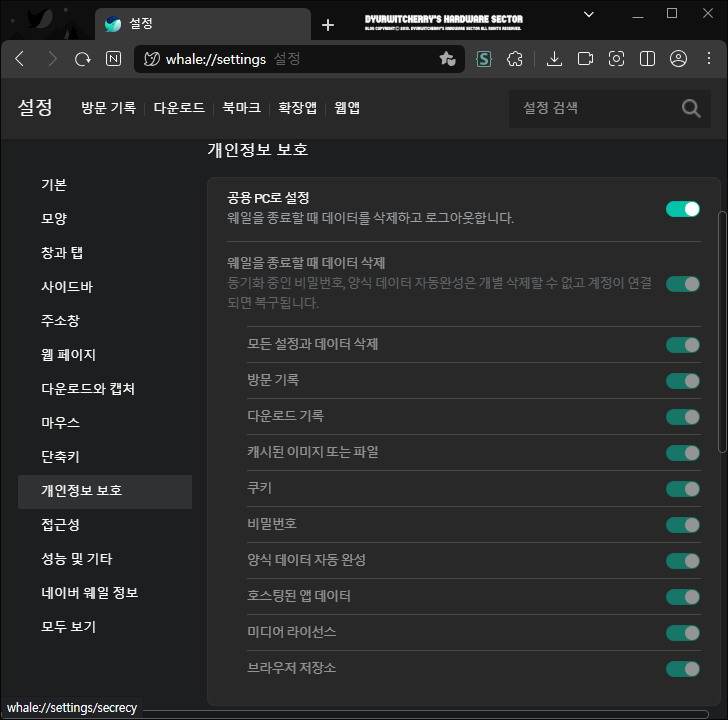Bookmark this page with star icon

[x=447, y=59]
